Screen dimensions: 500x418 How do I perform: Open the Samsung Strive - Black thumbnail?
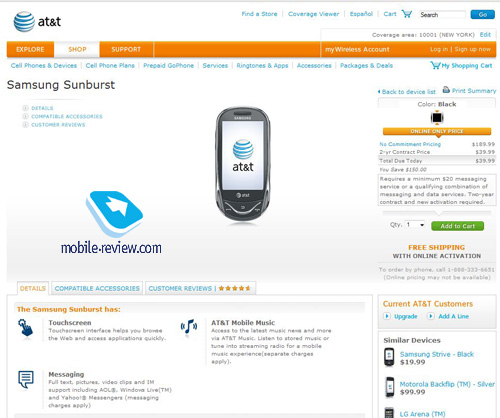[x=389, y=357]
